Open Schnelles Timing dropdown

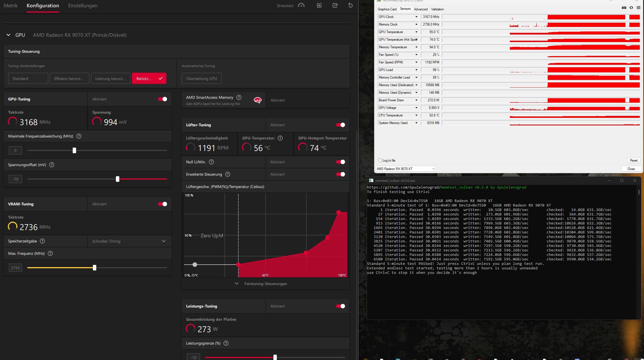[x=129, y=241]
